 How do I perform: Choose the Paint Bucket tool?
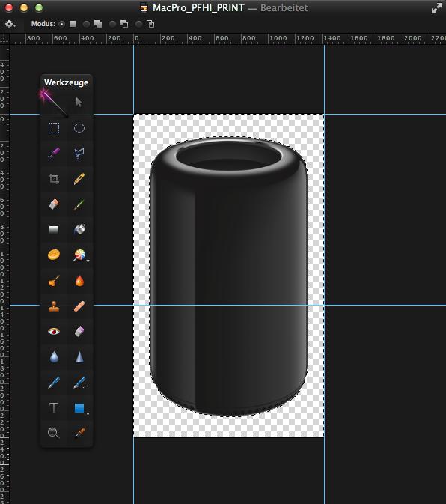click(x=79, y=229)
